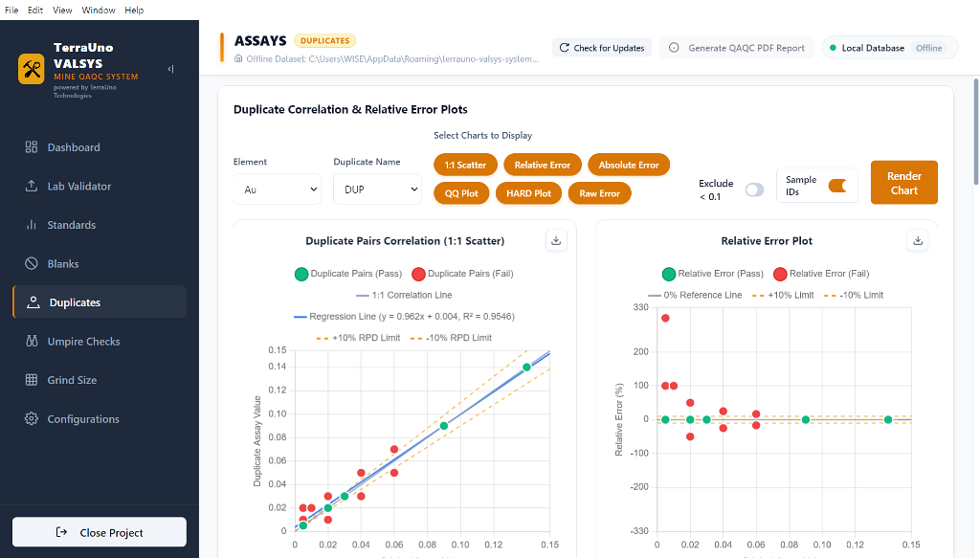Toggle the 0% Reference Line legend item
The width and height of the screenshot is (980, 558).
click(695, 295)
